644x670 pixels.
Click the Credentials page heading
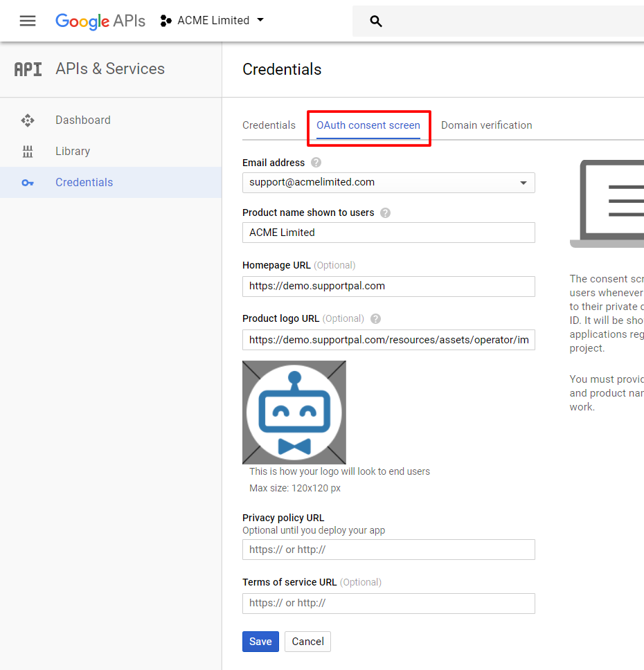[282, 69]
